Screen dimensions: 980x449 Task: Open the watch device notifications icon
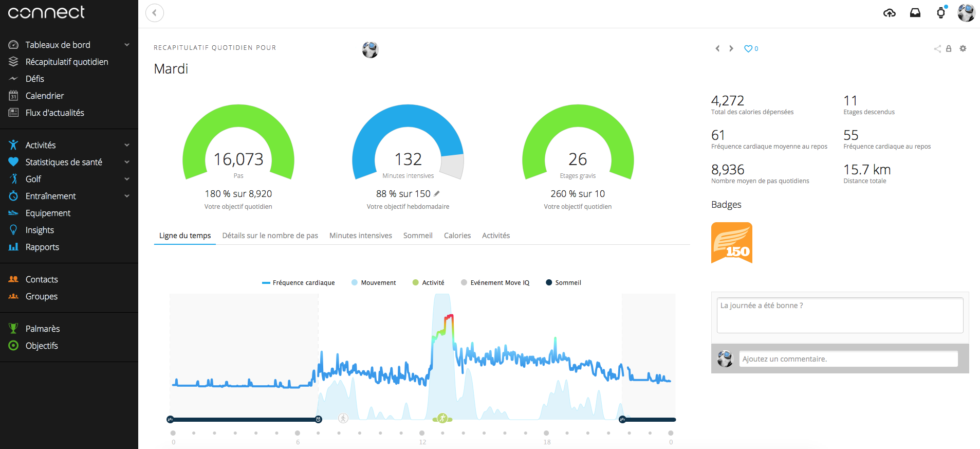pyautogui.click(x=941, y=12)
